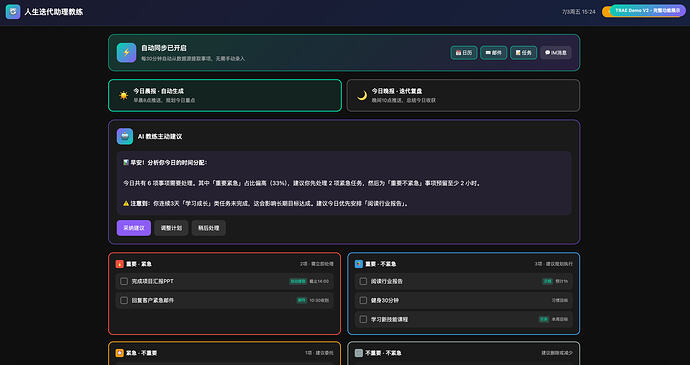Image resolution: width=690 pixels, height=365 pixels.
Task: Click the 重要·不紧急 quadrant heading
Action: point(381,264)
